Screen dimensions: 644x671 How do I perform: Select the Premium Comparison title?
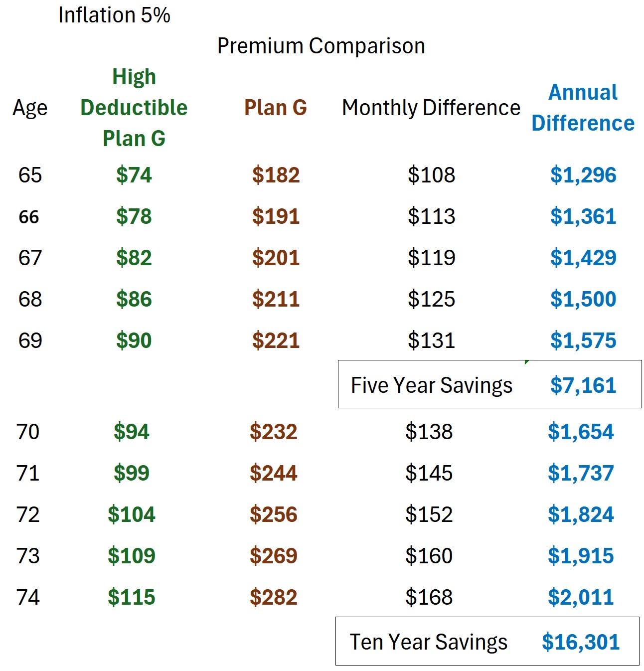click(x=321, y=46)
